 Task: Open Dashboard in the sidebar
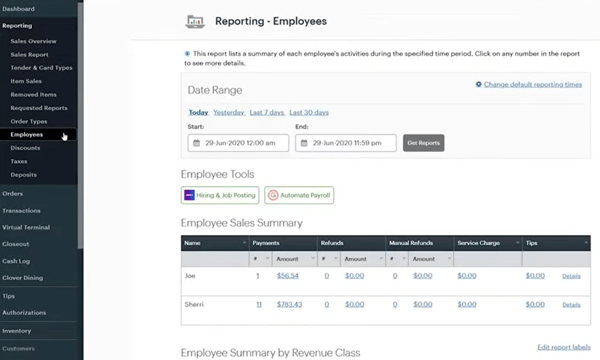(18, 8)
